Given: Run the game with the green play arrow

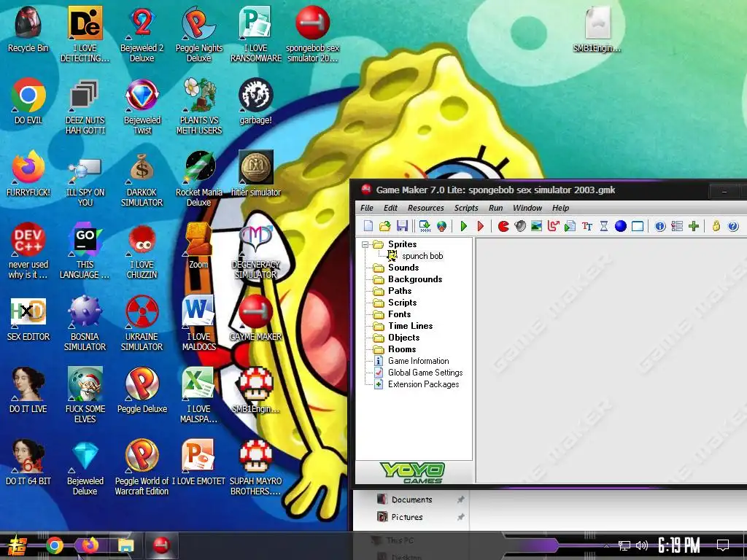Looking at the screenshot, I should [463, 226].
